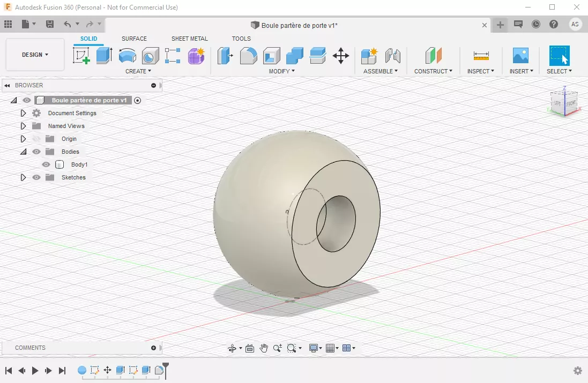This screenshot has width=588, height=383.
Task: Open timeline settings gear
Action: (578, 371)
